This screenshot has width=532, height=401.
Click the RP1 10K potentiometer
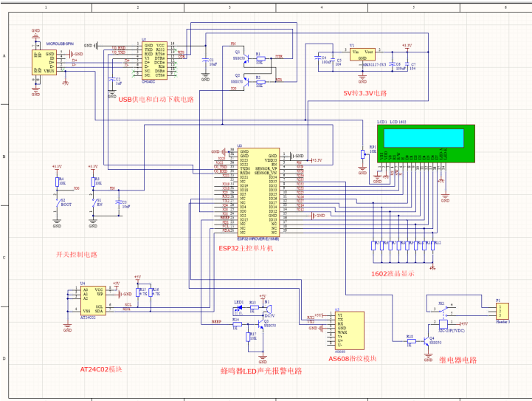click(363, 154)
